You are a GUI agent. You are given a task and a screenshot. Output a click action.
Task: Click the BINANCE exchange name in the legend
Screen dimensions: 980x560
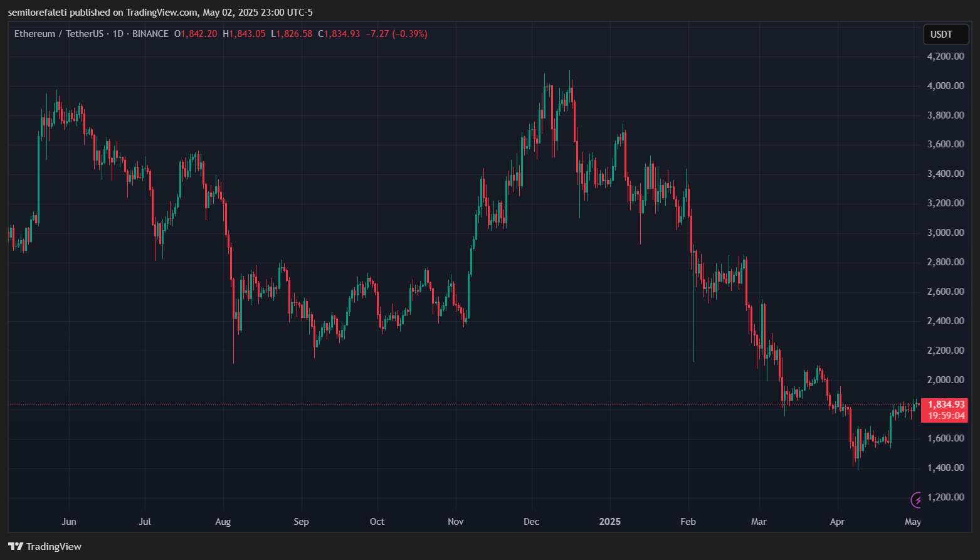(150, 34)
